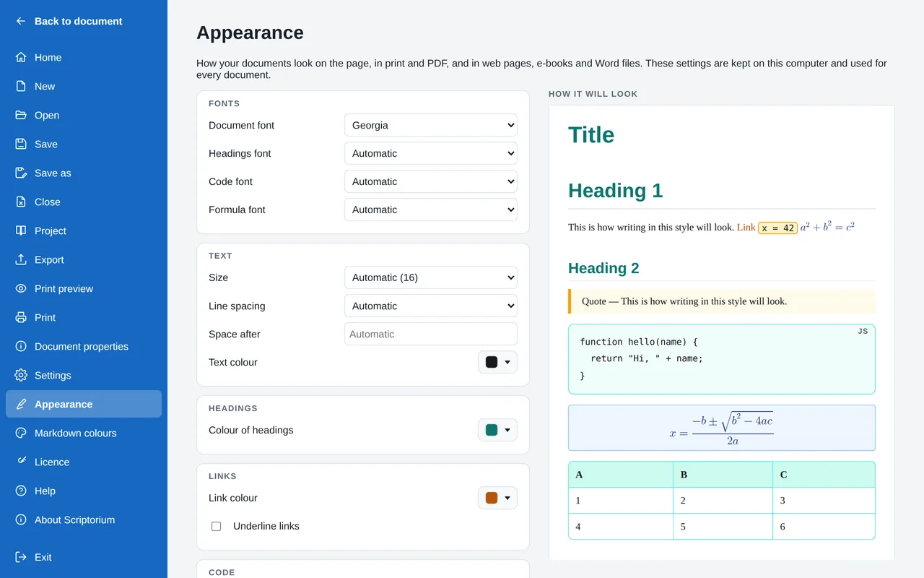The width and height of the screenshot is (924, 578).
Task: Enable the Underline links checkbox
Action: point(216,526)
